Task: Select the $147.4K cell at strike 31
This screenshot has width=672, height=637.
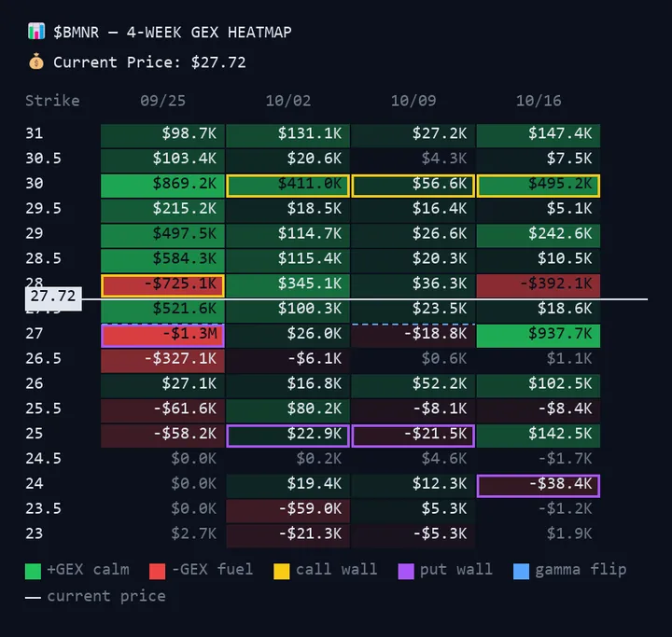Action: (x=539, y=136)
